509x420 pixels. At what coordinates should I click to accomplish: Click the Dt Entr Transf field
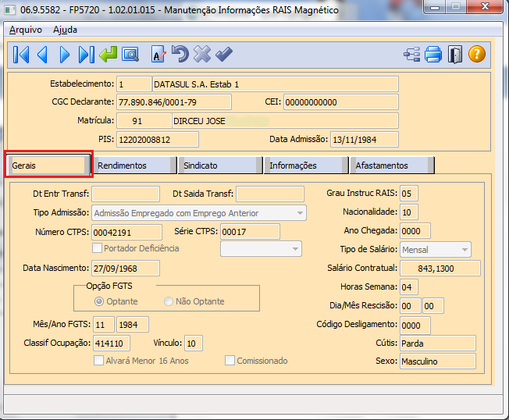pos(126,194)
